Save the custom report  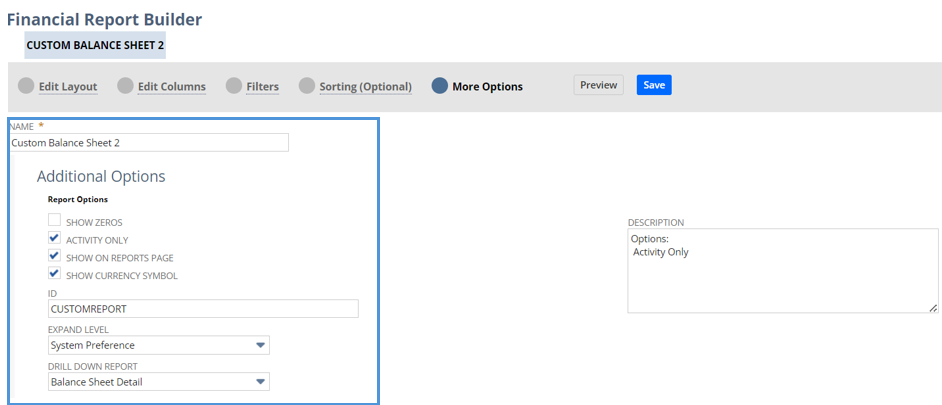pos(654,85)
